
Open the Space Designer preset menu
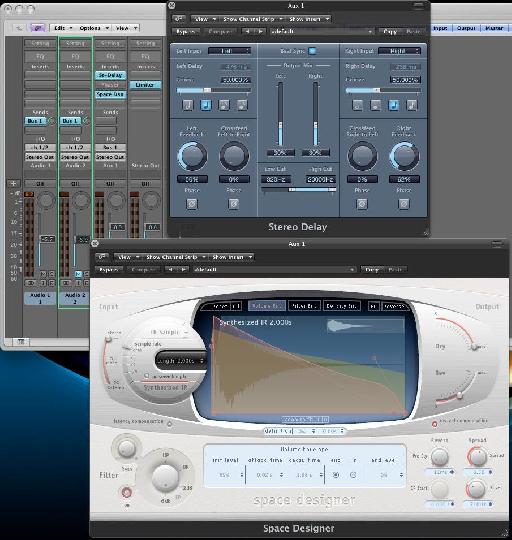[274, 269]
